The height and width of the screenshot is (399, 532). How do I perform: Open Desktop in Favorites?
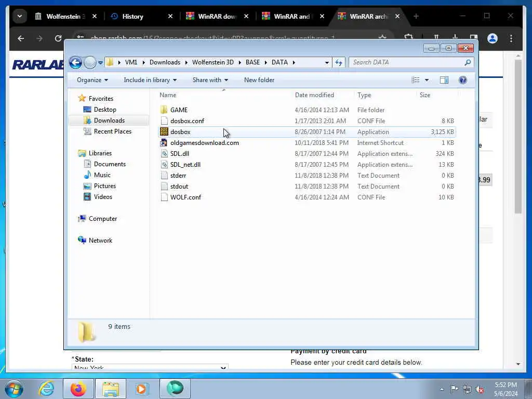[x=105, y=110]
